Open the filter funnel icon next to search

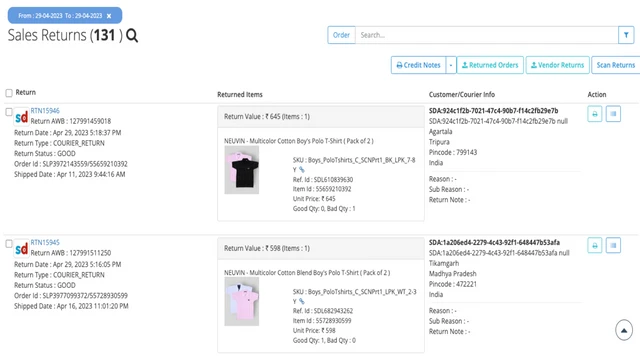click(x=626, y=35)
